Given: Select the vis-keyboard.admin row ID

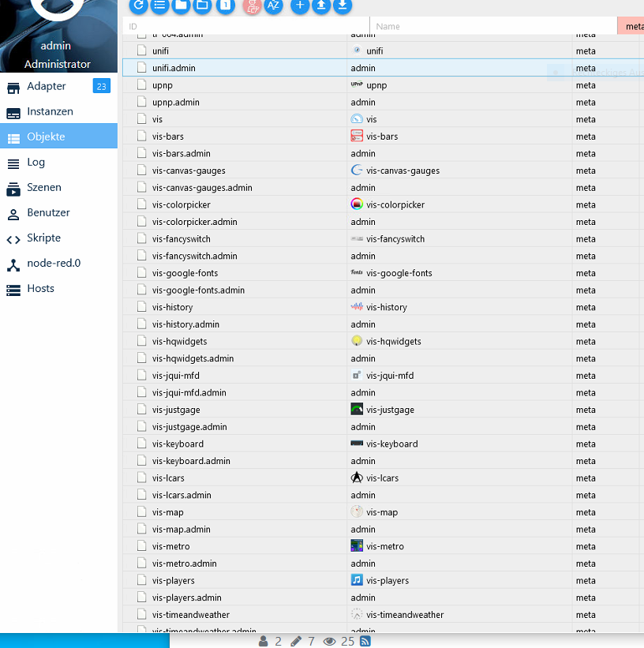Looking at the screenshot, I should tap(191, 461).
